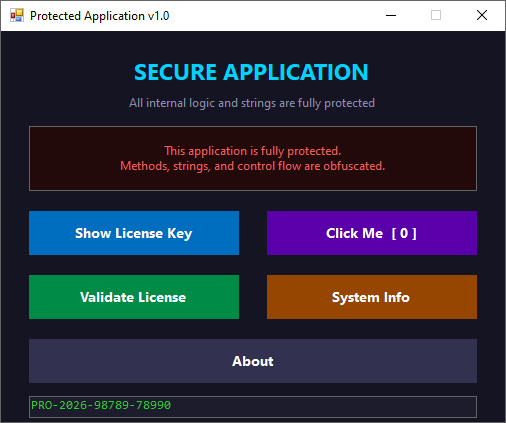Click the blank right side of the license field
Viewport: 506px width, 423px height.
[323, 407]
